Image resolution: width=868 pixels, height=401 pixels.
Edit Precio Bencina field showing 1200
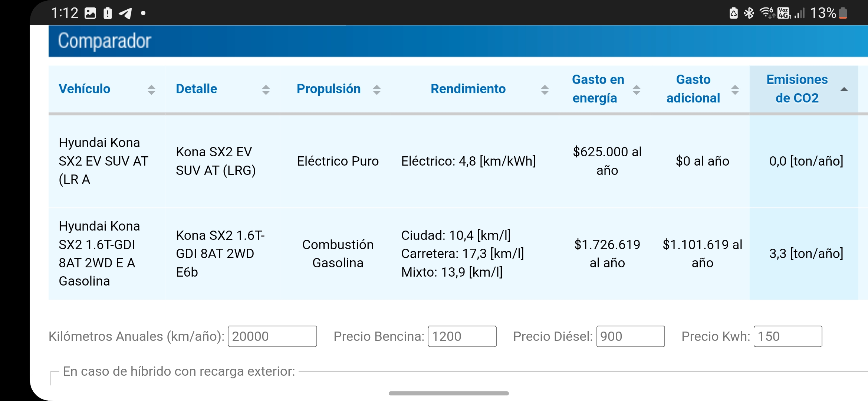click(x=462, y=336)
